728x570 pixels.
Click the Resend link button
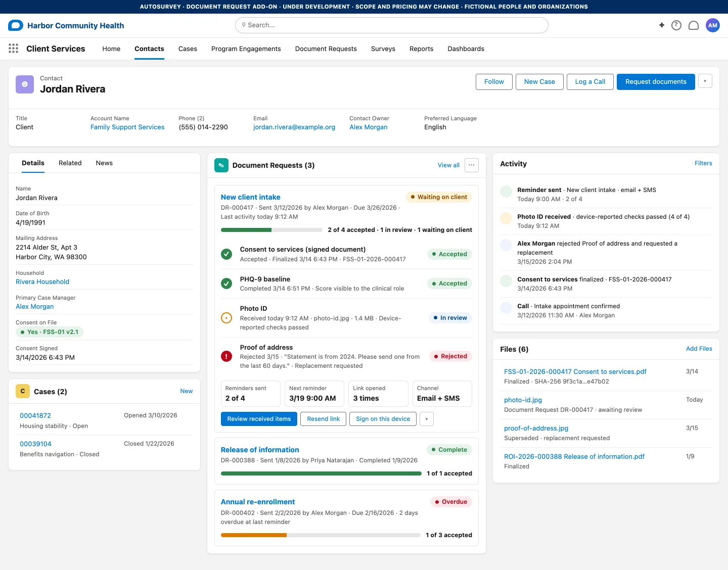click(324, 419)
